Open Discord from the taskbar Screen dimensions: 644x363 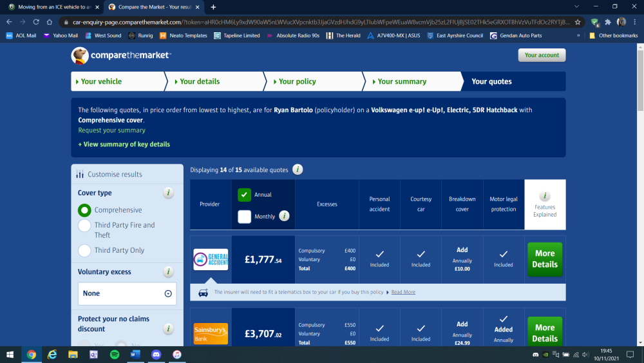coord(156,355)
